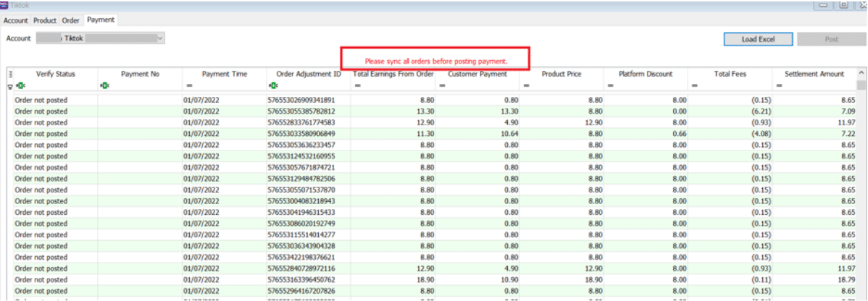Image resolution: width=868 pixels, height=301 pixels.
Task: Click the Post button
Action: pos(831,39)
